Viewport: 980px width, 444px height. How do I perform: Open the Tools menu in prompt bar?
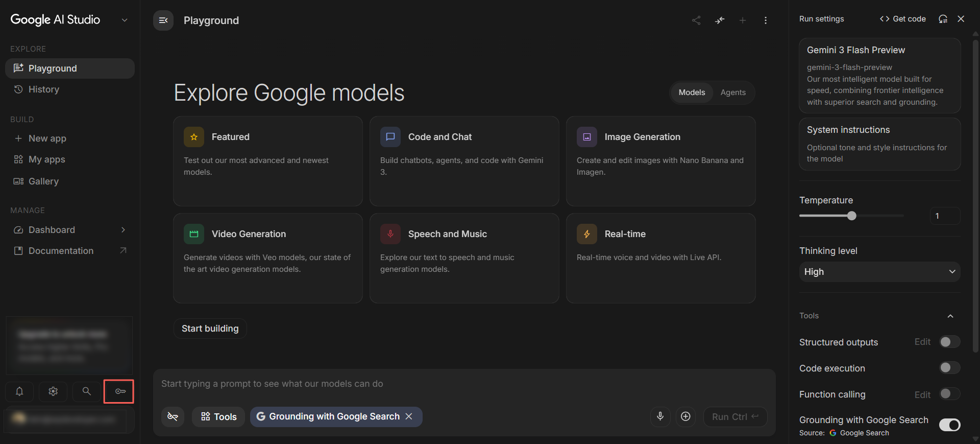(218, 416)
